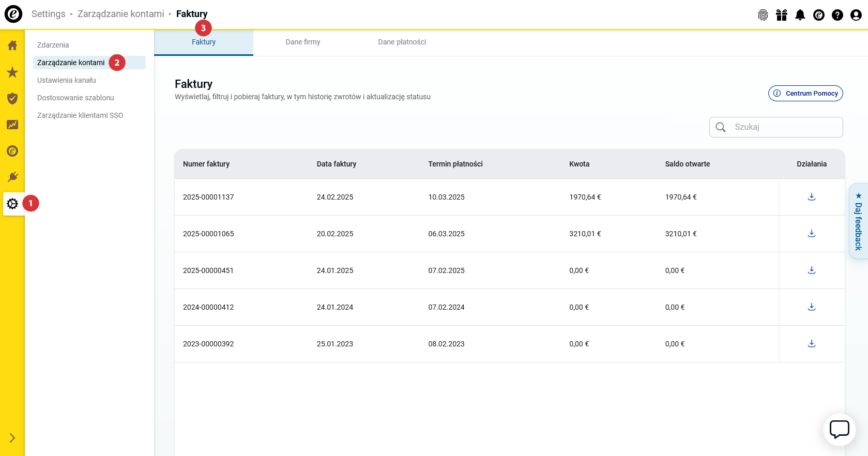Click the fingerprint icon in the top bar
Image resolution: width=868 pixels, height=456 pixels.
point(763,15)
